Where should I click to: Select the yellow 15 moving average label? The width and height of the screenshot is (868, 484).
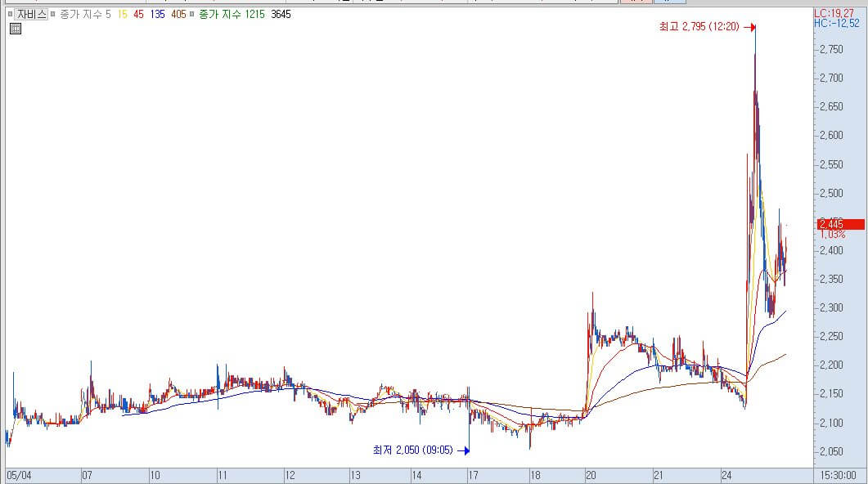click(123, 15)
